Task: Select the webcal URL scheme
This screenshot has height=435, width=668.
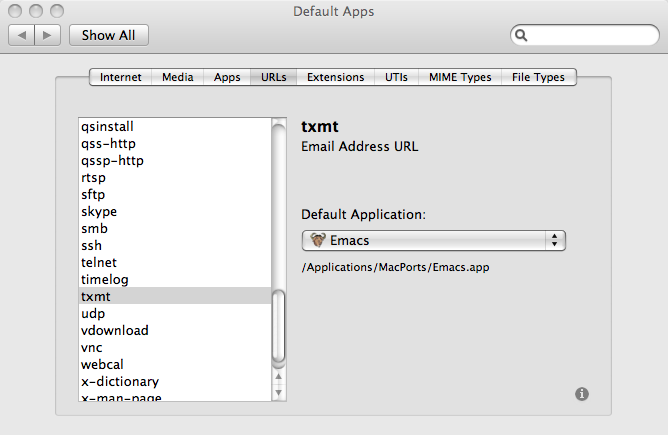Action: tap(102, 364)
